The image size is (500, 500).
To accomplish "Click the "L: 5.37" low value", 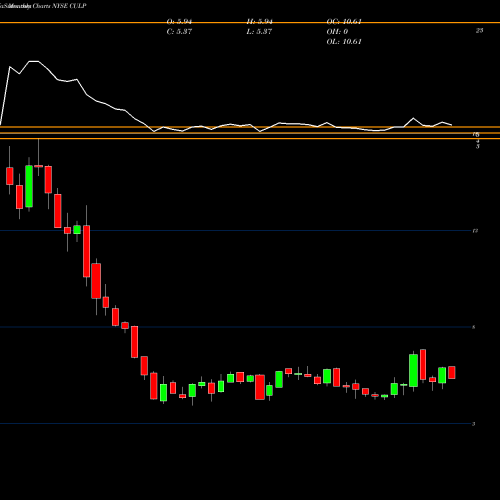I will pyautogui.click(x=259, y=32).
